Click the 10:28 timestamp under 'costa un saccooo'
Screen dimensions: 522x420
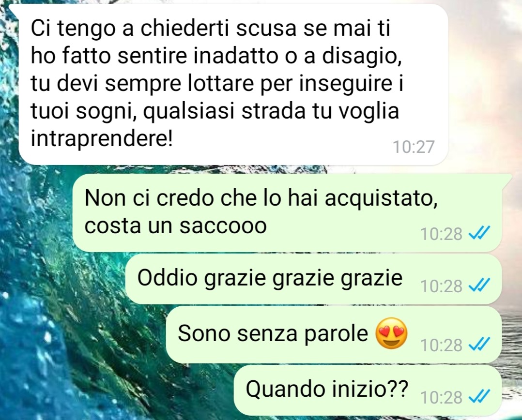tap(442, 234)
